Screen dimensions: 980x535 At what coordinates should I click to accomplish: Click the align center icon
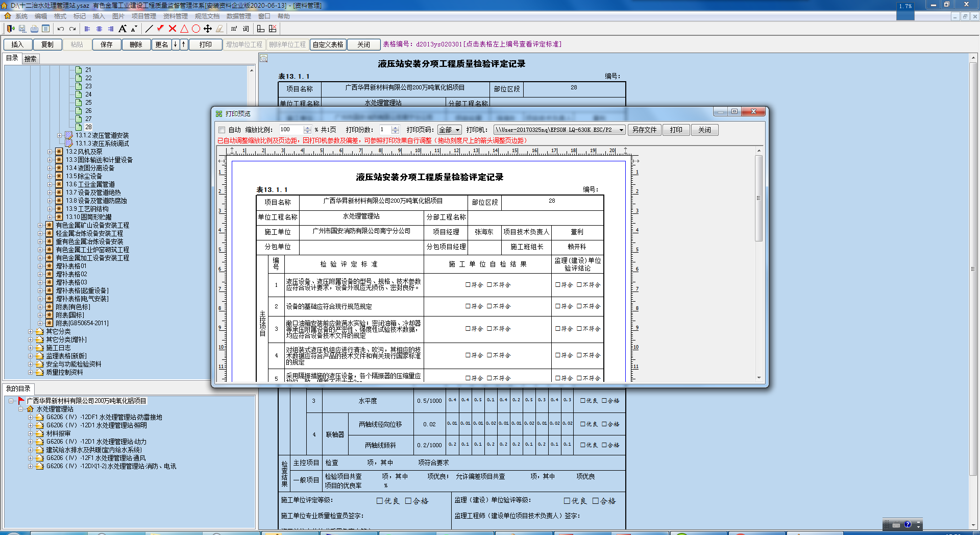click(99, 29)
